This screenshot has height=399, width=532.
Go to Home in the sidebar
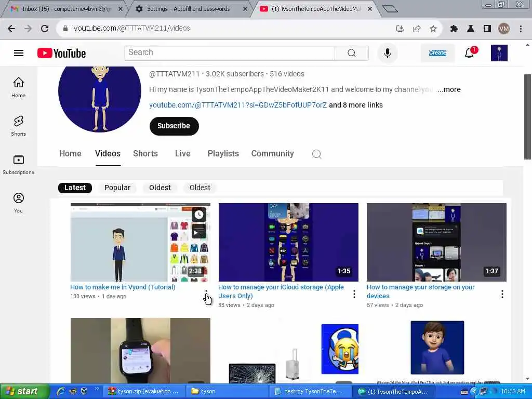tap(18, 87)
